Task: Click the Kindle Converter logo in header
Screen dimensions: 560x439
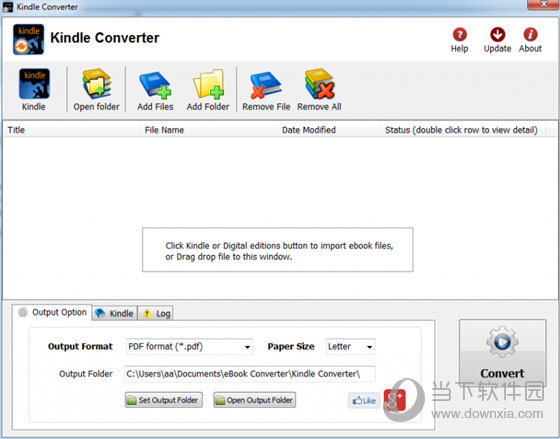Action: click(29, 39)
